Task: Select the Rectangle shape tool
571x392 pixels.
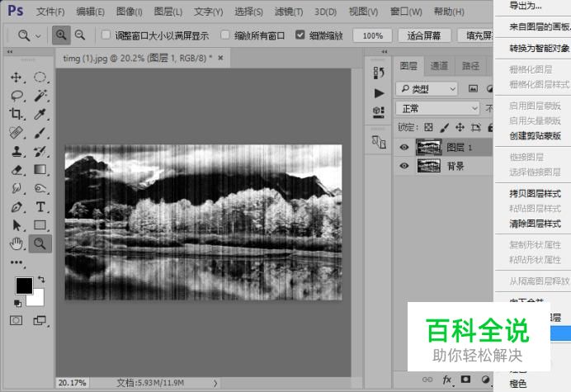Action: tap(40, 225)
